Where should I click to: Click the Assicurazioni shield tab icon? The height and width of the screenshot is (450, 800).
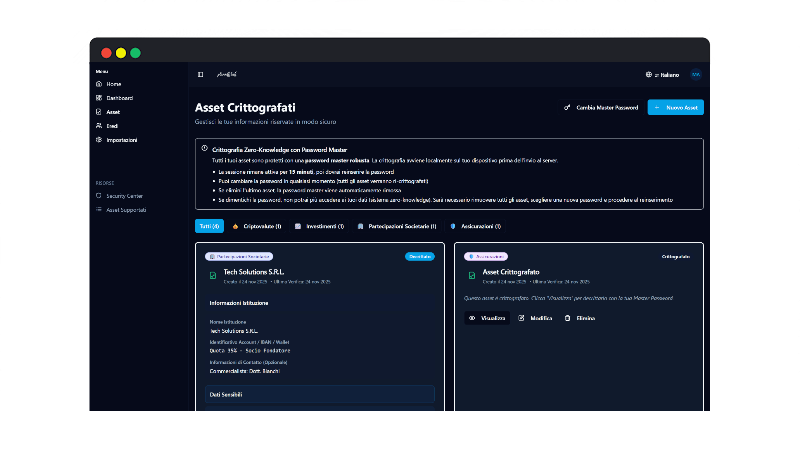[x=453, y=226]
